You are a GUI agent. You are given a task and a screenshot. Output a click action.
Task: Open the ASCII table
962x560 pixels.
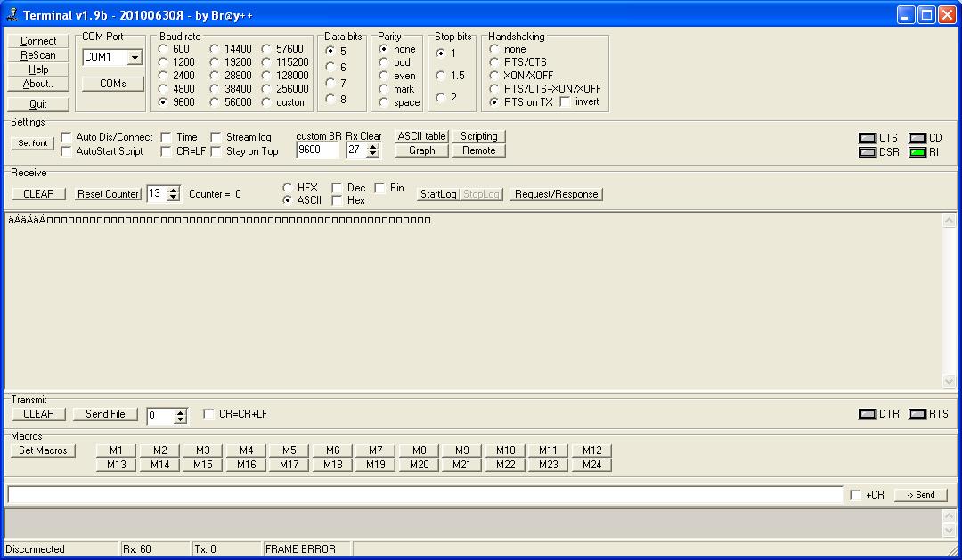[x=421, y=136]
